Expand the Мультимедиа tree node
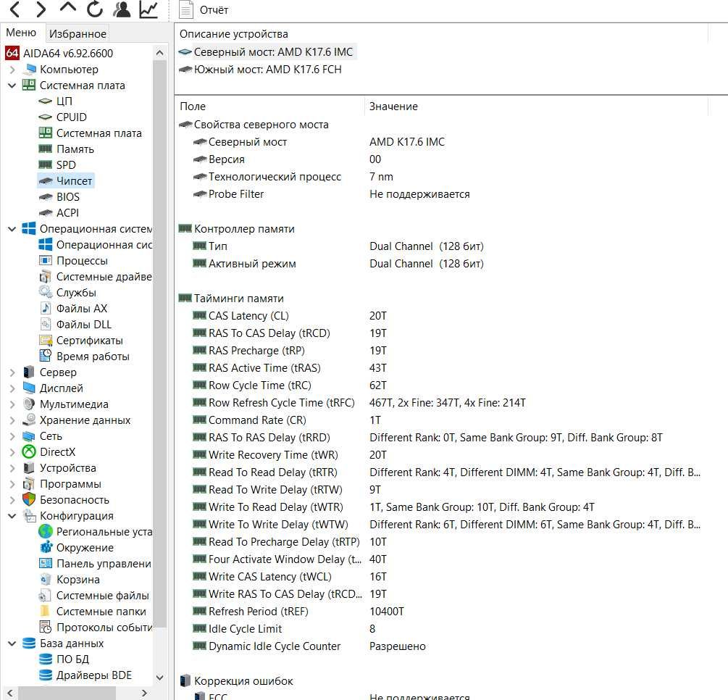The image size is (728, 700). pyautogui.click(x=12, y=404)
